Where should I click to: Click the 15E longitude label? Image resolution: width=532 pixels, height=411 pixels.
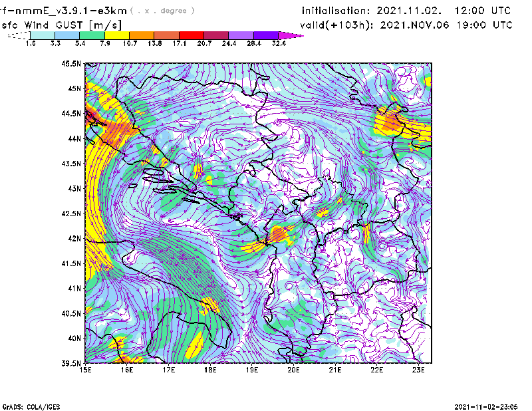click(x=85, y=370)
